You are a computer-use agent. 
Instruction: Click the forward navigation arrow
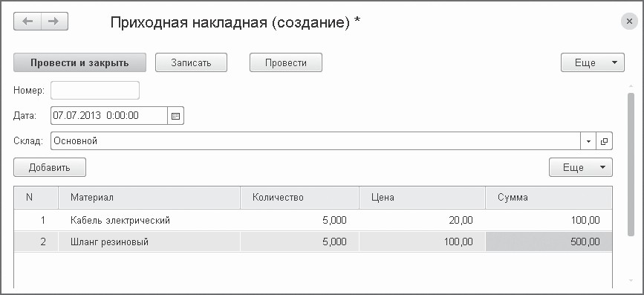tap(54, 22)
